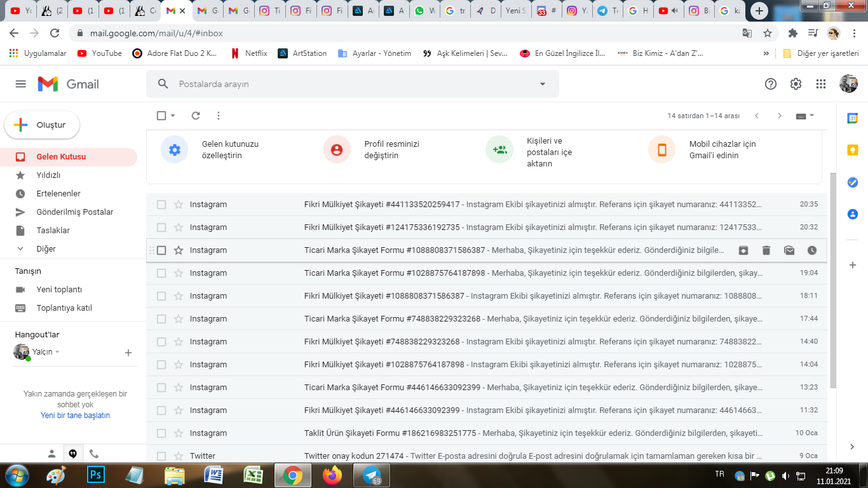Click the Google account avatar in Gmail header
The height and width of the screenshot is (488, 868).
point(848,83)
